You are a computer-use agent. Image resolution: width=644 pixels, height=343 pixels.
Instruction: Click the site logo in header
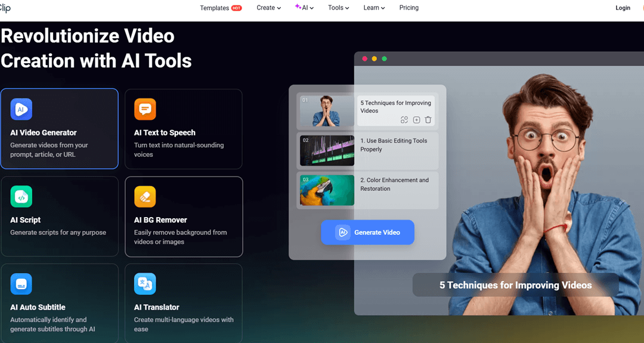(5, 8)
